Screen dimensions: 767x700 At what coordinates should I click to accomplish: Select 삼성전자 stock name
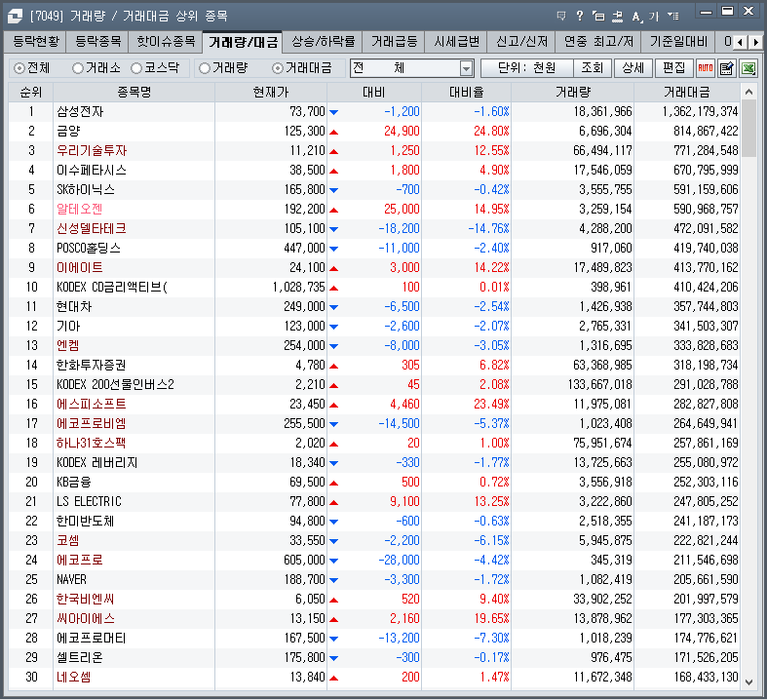[x=80, y=111]
